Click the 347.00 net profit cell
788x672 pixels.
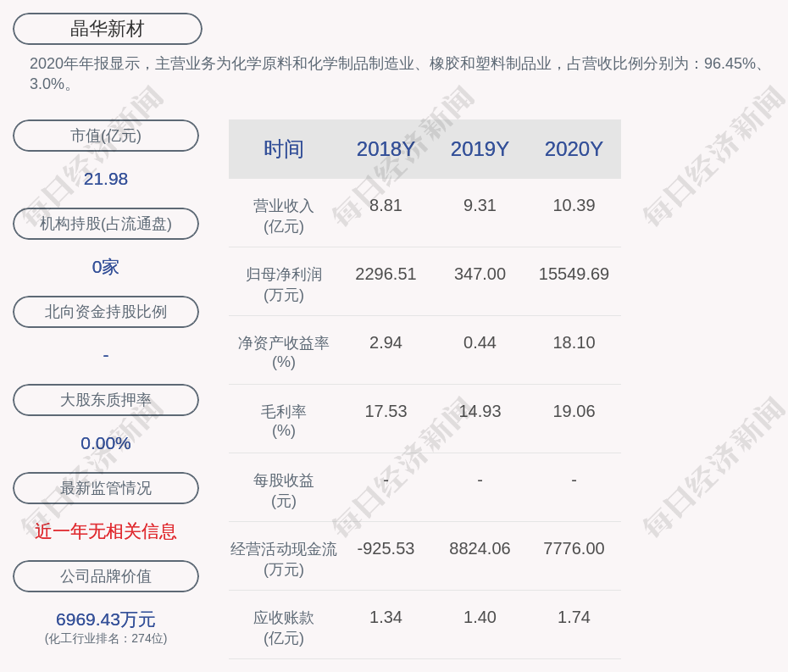click(x=480, y=274)
